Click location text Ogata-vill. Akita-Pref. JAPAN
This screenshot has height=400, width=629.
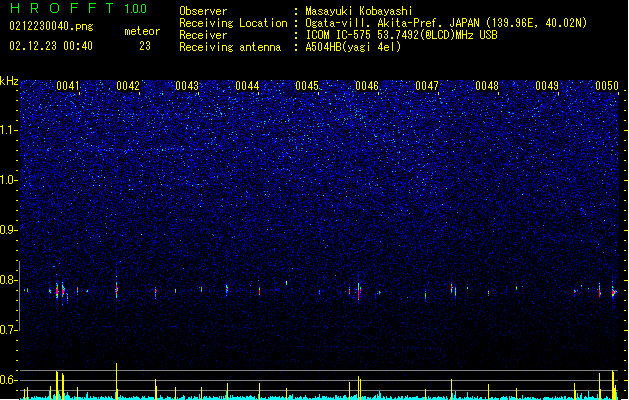[392, 23]
